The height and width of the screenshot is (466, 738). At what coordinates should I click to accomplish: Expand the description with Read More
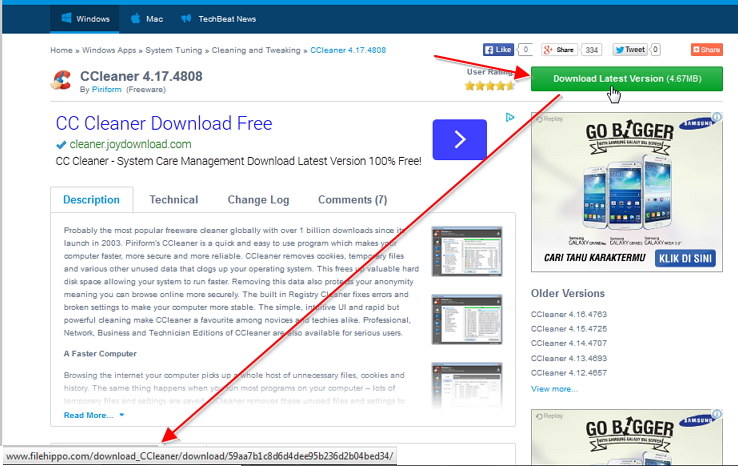94,415
